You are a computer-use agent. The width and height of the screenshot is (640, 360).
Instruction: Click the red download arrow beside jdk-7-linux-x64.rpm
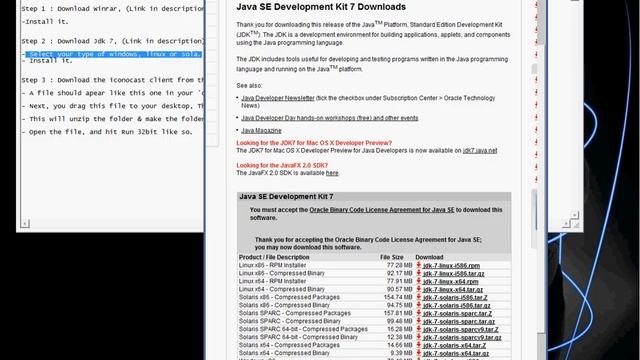[418, 281]
